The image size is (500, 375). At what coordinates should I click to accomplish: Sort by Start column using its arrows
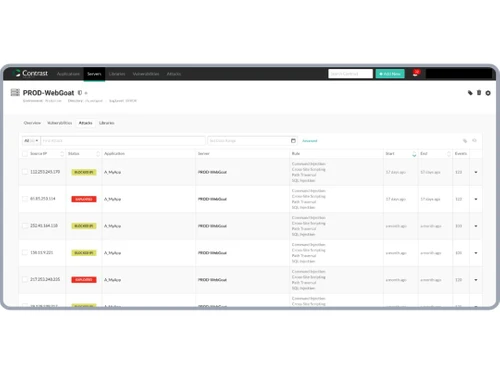(x=414, y=154)
